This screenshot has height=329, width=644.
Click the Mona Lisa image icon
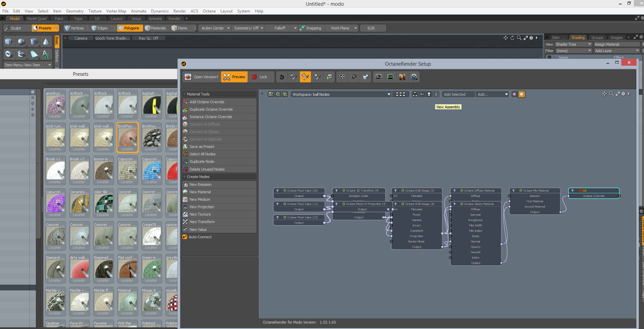point(402,77)
